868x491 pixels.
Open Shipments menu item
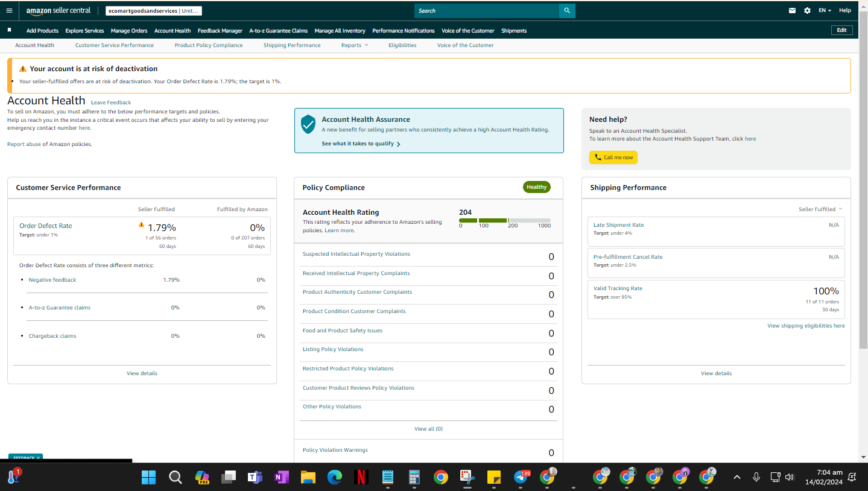514,31
